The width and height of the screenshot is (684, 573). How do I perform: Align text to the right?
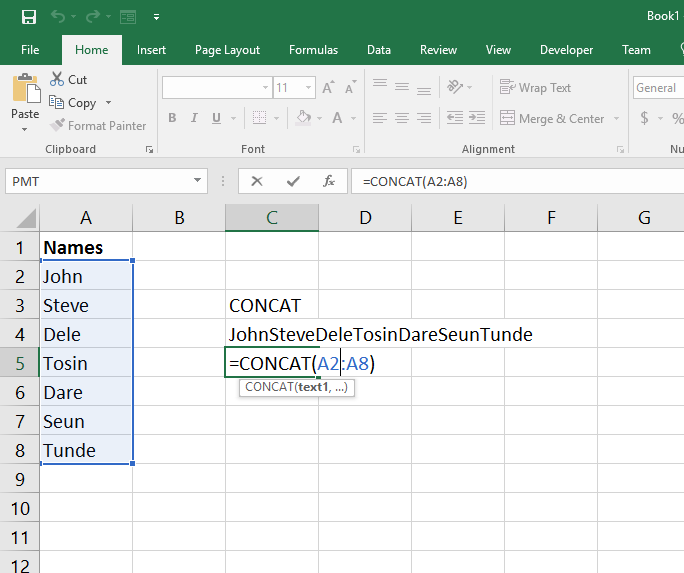pyautogui.click(x=424, y=118)
